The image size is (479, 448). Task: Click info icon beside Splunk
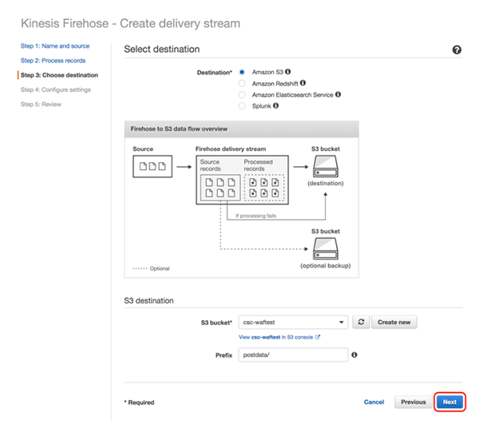click(276, 105)
